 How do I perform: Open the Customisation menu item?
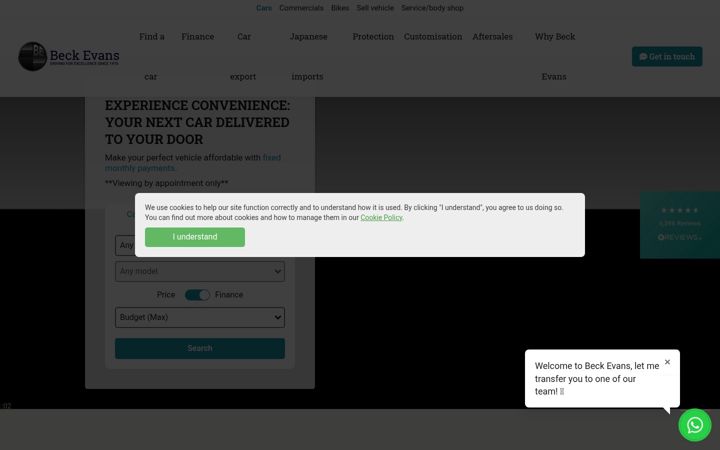(x=433, y=36)
